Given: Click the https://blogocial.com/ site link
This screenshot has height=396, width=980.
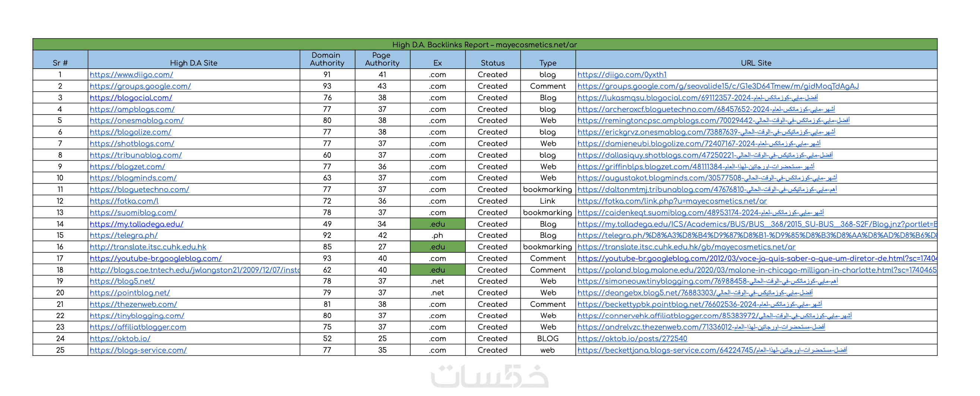Looking at the screenshot, I should pos(131,97).
